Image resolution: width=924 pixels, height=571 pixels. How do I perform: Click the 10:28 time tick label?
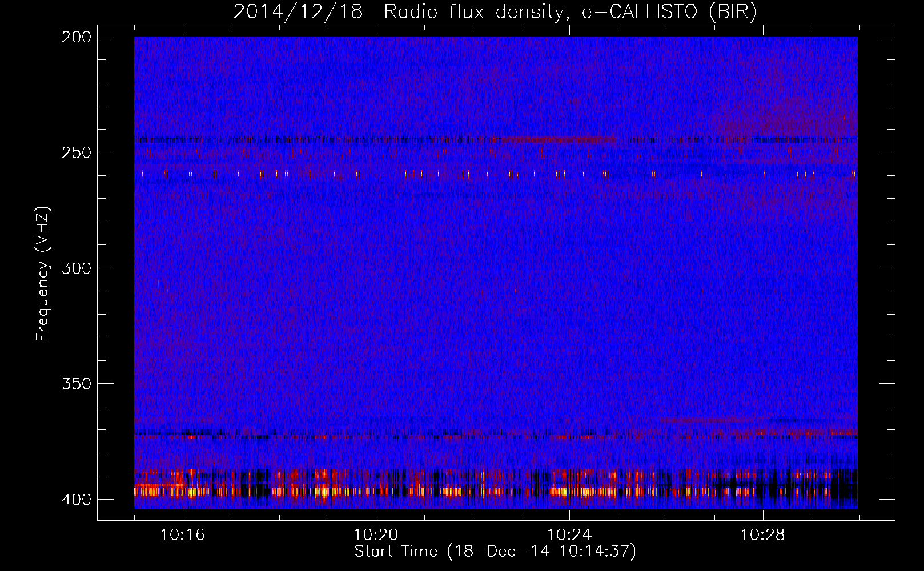pos(763,535)
